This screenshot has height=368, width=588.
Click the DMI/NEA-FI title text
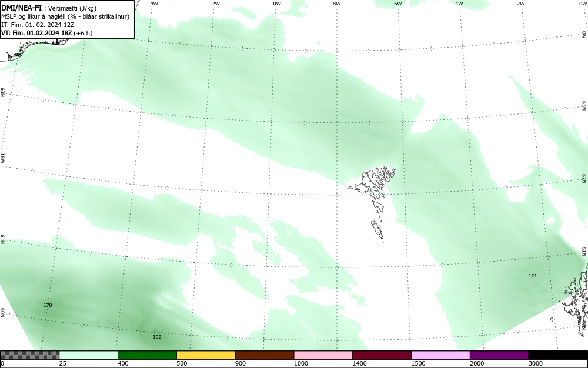(21, 8)
